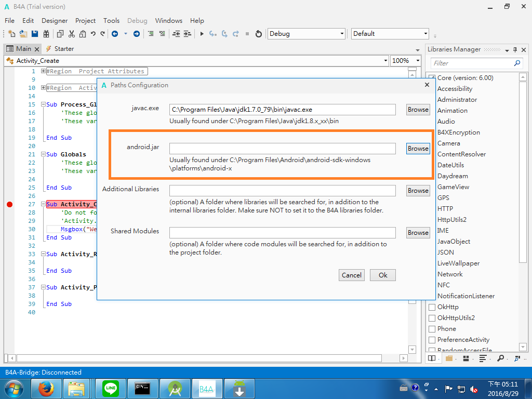
Task: Click the Libraries Manager book tab icon
Action: tap(432, 358)
